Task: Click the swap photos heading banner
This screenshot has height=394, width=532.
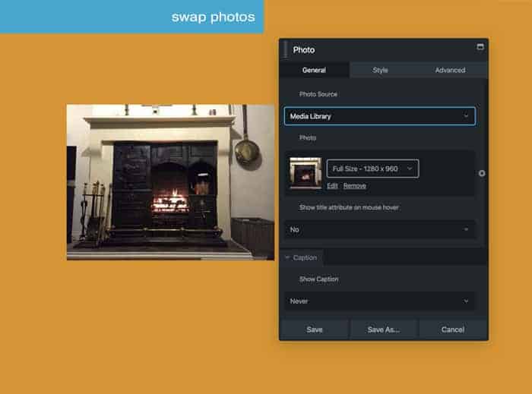Action: click(131, 17)
